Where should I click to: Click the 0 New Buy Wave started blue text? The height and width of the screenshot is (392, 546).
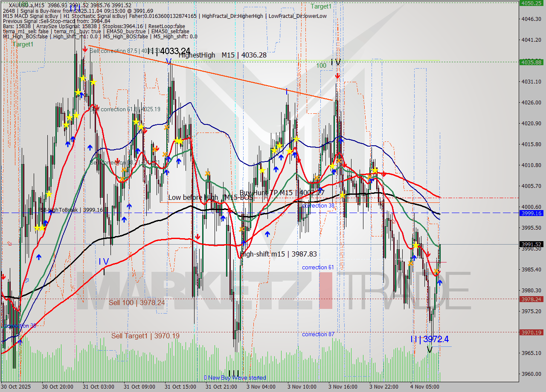coord(237,378)
